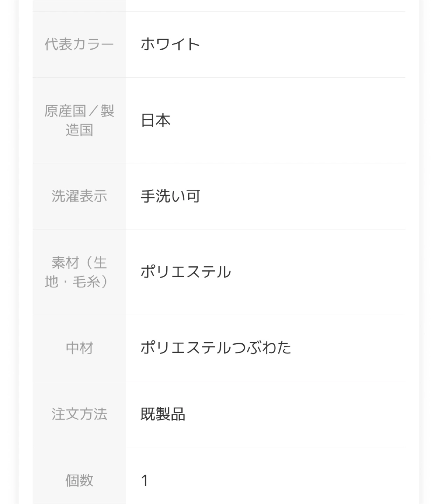The image size is (438, 504).
Task: Click the 既製品 order method value
Action: [163, 414]
